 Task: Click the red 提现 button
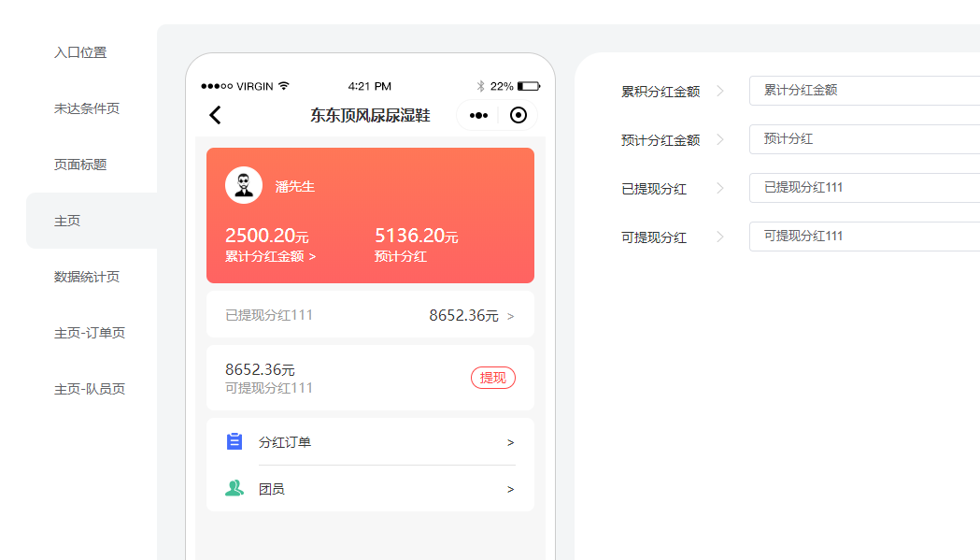point(493,378)
